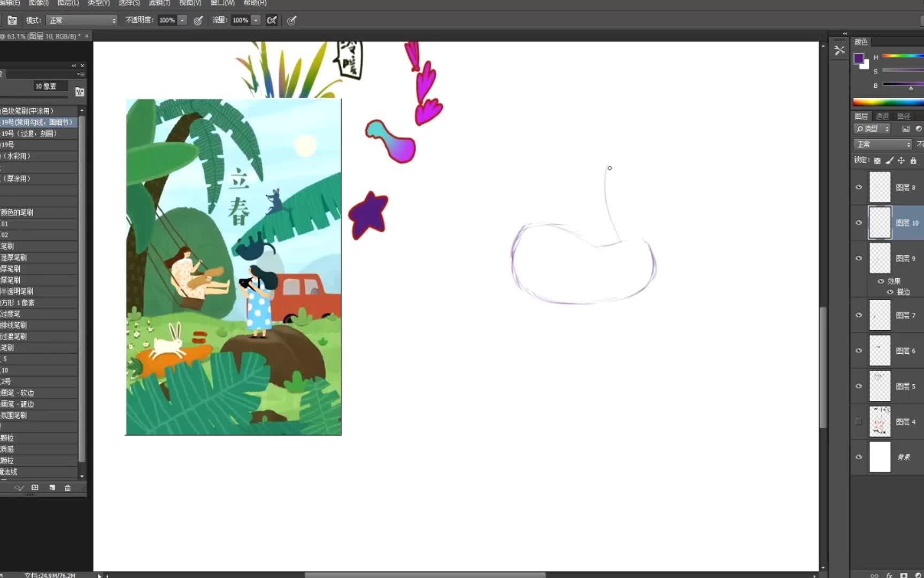This screenshot has height=578, width=924.
Task: Lock position move icon
Action: (x=901, y=161)
